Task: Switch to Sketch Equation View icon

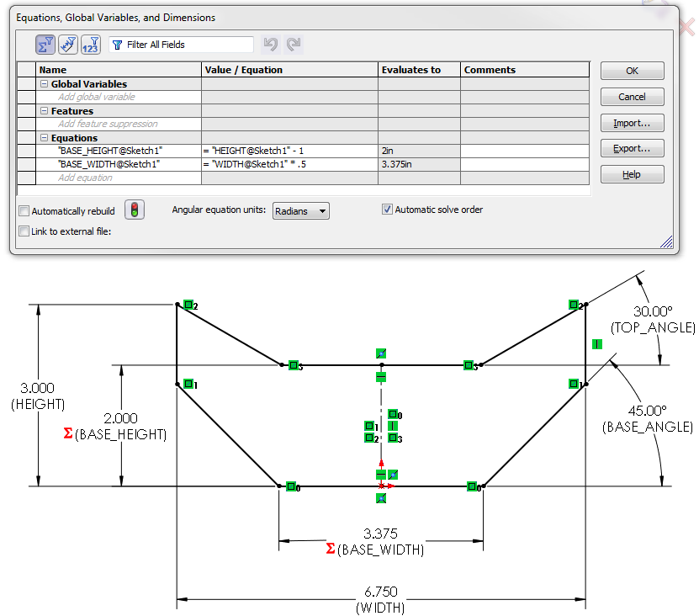Action: [68, 45]
